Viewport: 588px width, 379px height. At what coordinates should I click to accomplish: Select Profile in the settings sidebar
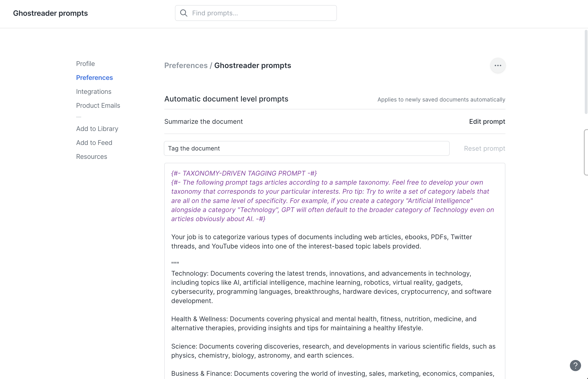85,63
